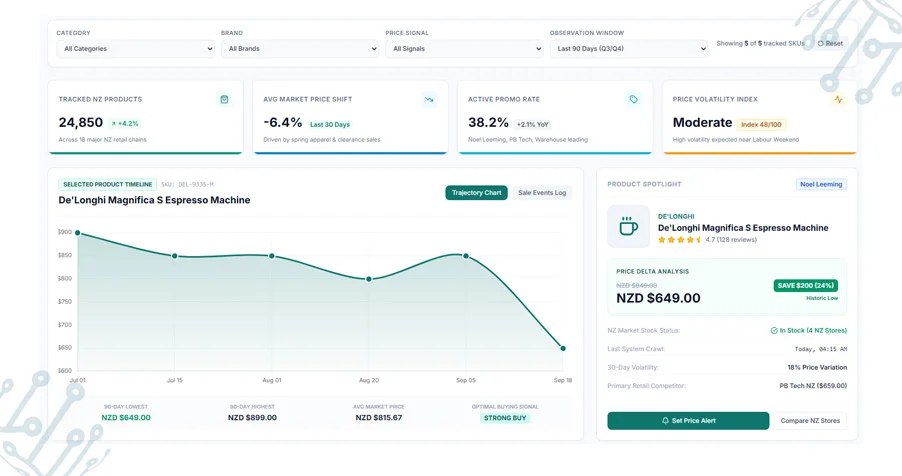Switch to the Trajectory Chart tab

pos(476,193)
